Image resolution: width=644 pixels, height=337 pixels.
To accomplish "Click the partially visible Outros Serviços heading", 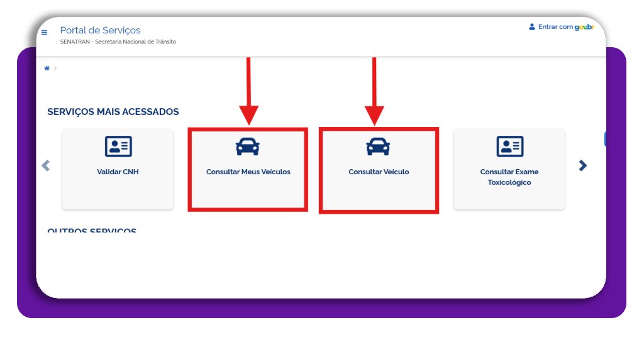I will (92, 230).
